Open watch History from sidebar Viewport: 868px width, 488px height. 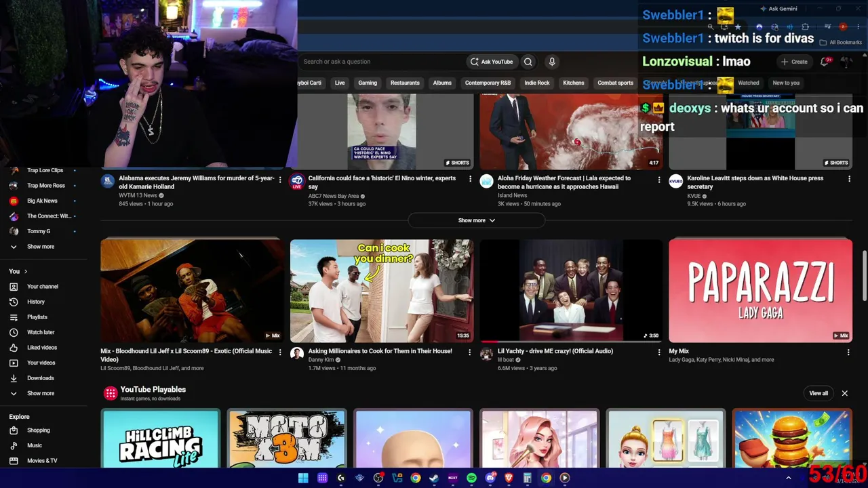[x=35, y=302]
